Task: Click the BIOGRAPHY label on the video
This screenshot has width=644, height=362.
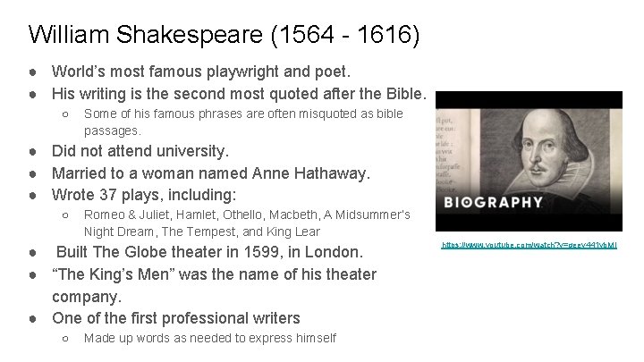Action: tap(493, 202)
